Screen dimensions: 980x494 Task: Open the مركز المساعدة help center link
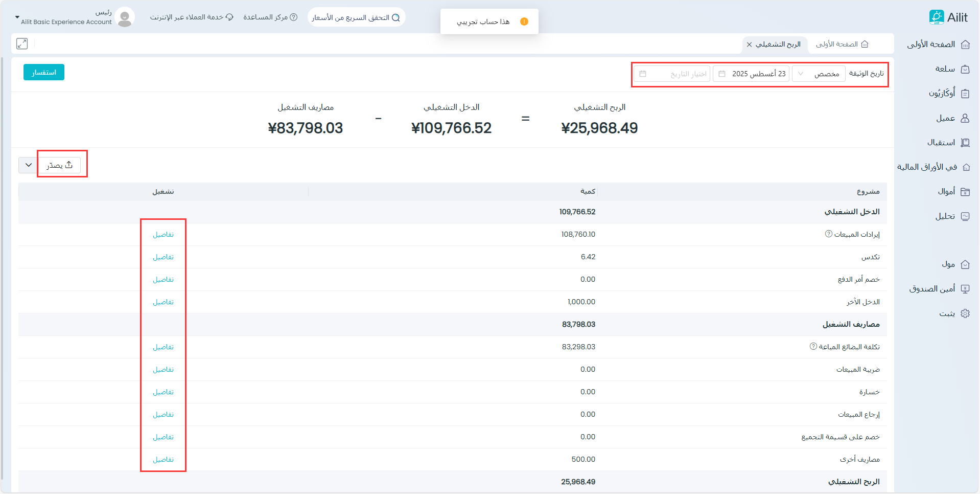coord(270,17)
